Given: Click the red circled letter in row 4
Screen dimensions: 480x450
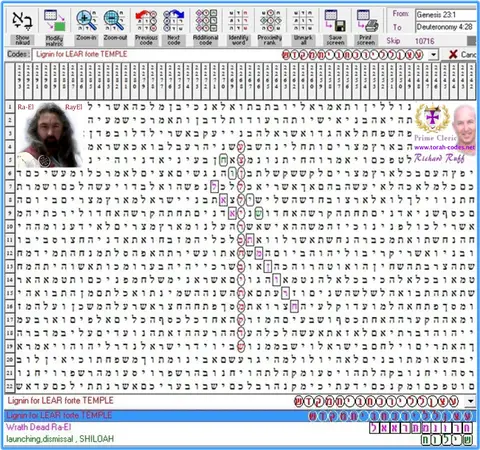Looking at the screenshot, I should coord(241,147).
